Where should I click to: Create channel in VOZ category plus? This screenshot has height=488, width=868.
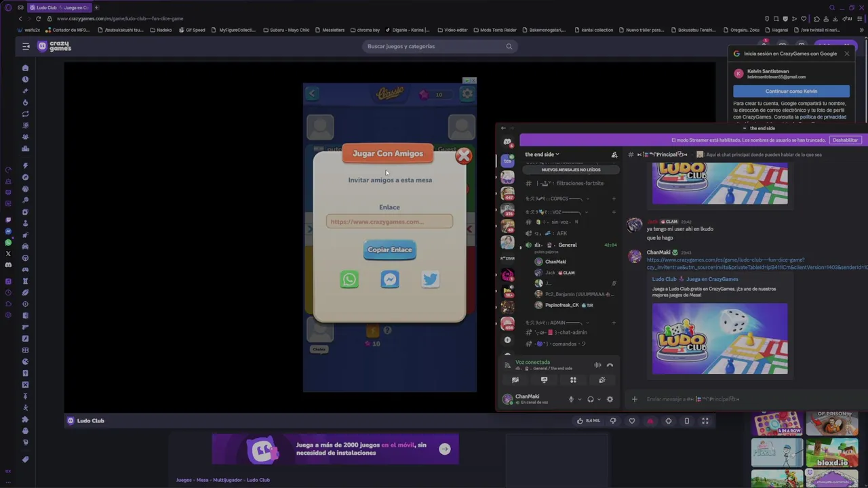[x=614, y=212]
